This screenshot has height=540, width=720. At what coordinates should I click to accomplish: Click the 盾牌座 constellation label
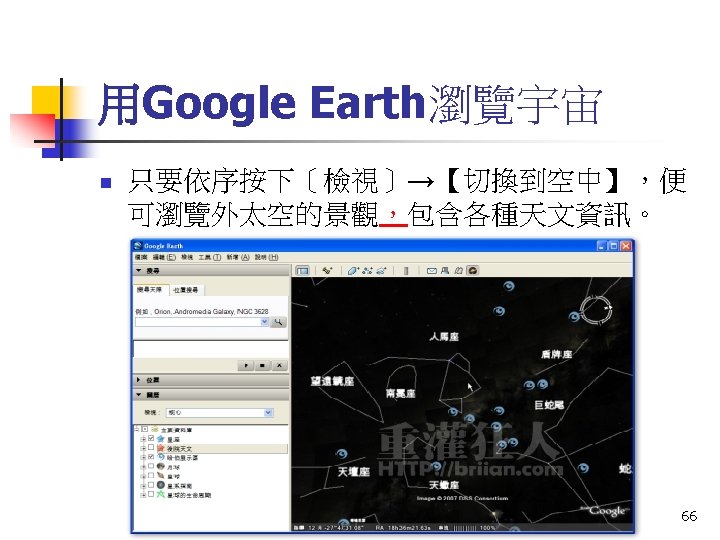(x=557, y=354)
